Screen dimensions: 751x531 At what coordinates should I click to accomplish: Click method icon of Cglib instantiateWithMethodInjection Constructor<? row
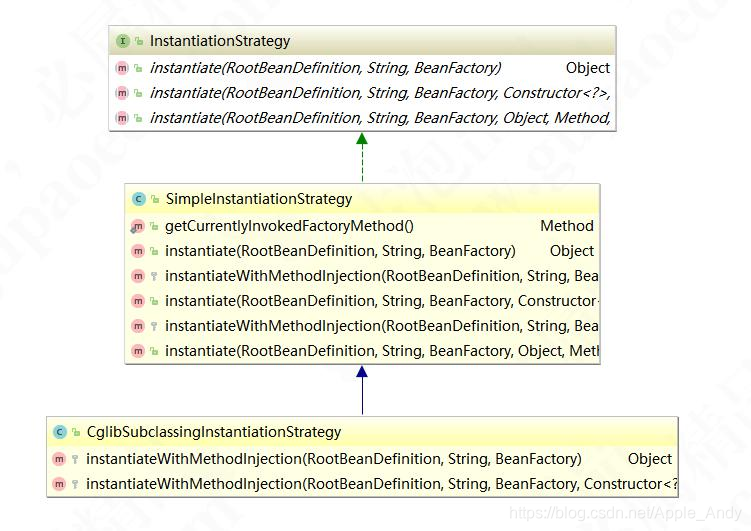(59, 484)
